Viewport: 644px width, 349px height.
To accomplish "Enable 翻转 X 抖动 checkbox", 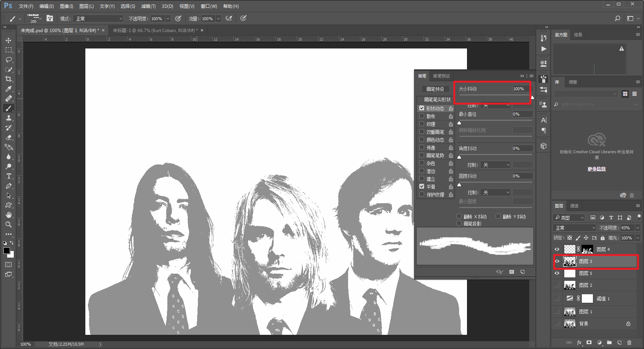I will click(x=459, y=216).
